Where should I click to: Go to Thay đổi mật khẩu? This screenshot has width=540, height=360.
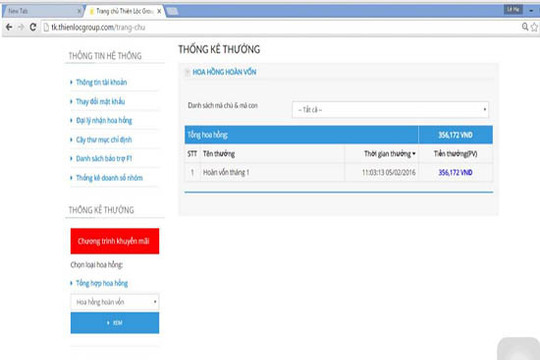tap(100, 101)
